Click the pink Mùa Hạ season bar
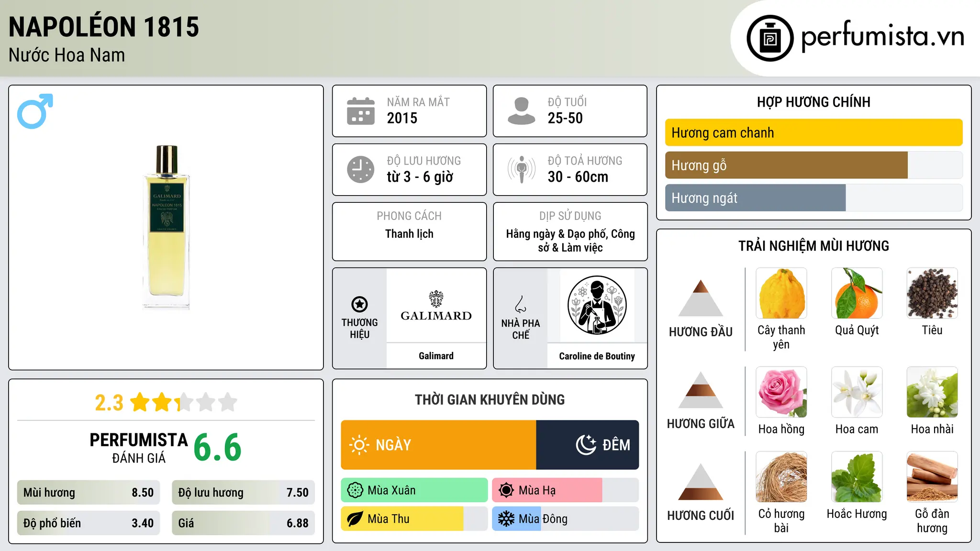Image resolution: width=980 pixels, height=551 pixels. [547, 490]
